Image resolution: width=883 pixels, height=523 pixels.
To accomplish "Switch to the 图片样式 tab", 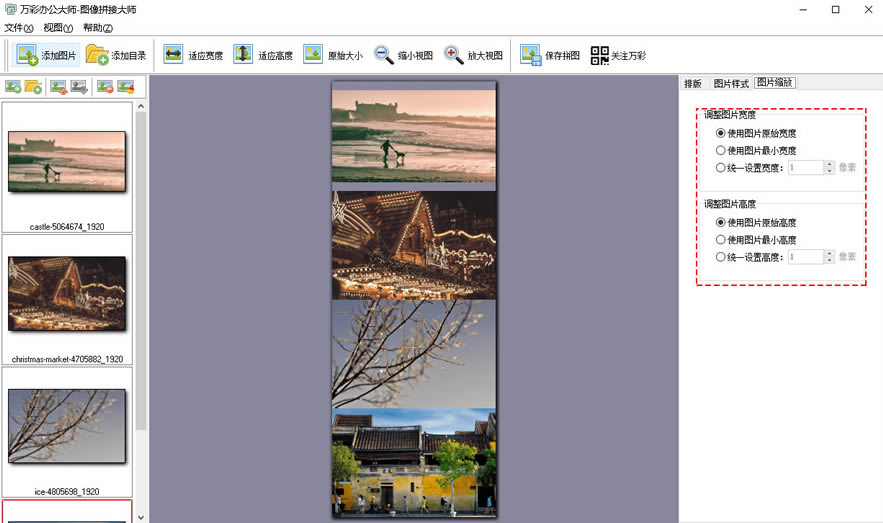I will click(x=730, y=83).
